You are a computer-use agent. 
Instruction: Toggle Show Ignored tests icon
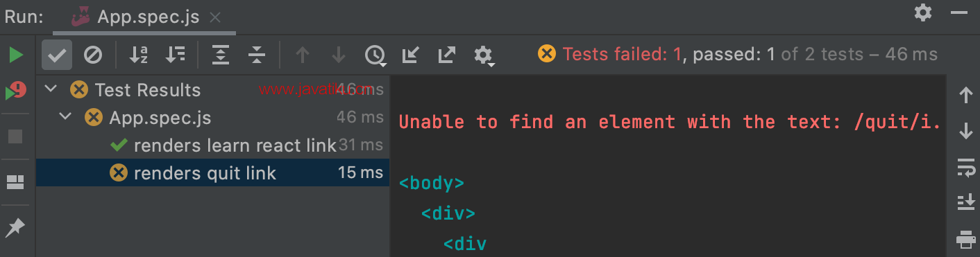[x=93, y=55]
